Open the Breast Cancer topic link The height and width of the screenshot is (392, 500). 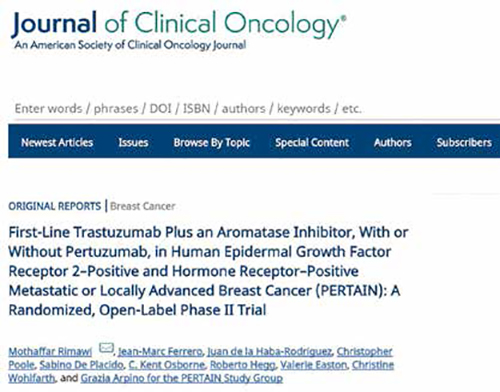coord(143,206)
